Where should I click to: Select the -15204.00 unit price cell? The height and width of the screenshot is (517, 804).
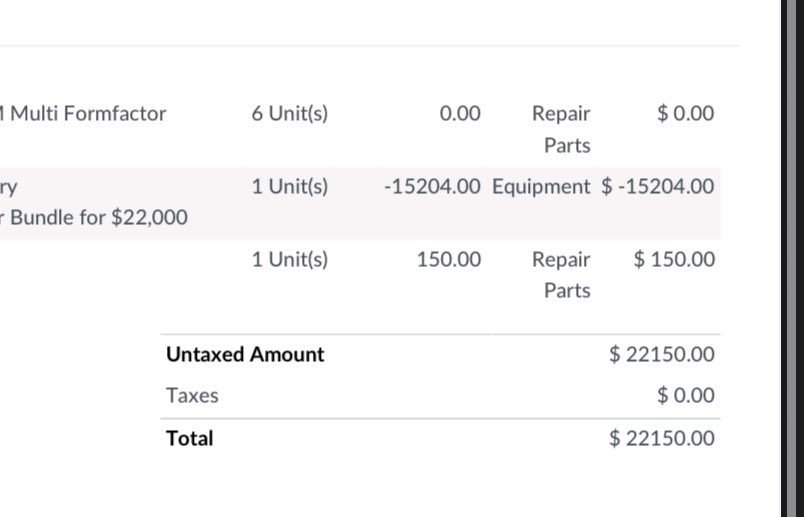pos(432,186)
